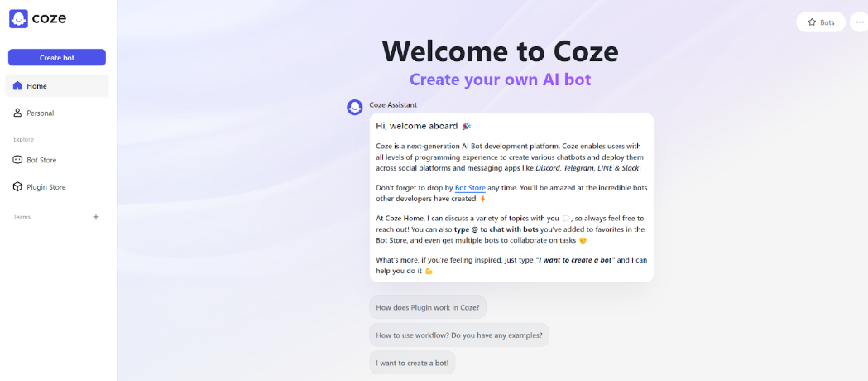This screenshot has width=868, height=381.
Task: Follow the Bot Store link in message
Action: click(470, 188)
